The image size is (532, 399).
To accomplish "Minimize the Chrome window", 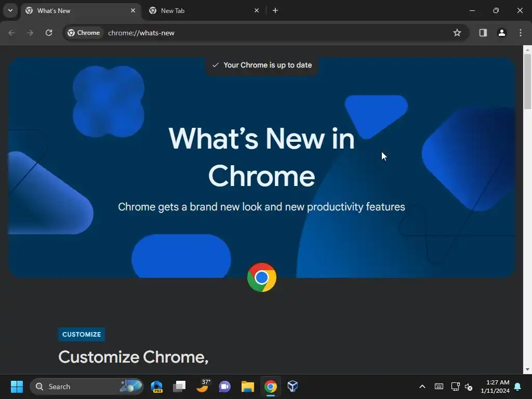I will [x=472, y=10].
